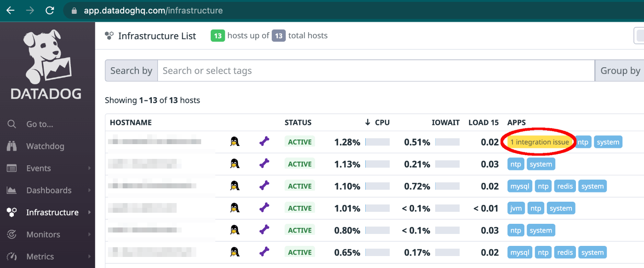Screen dimensions: 644x268
Task: Click the gray 13 total hosts badge
Action: click(279, 35)
